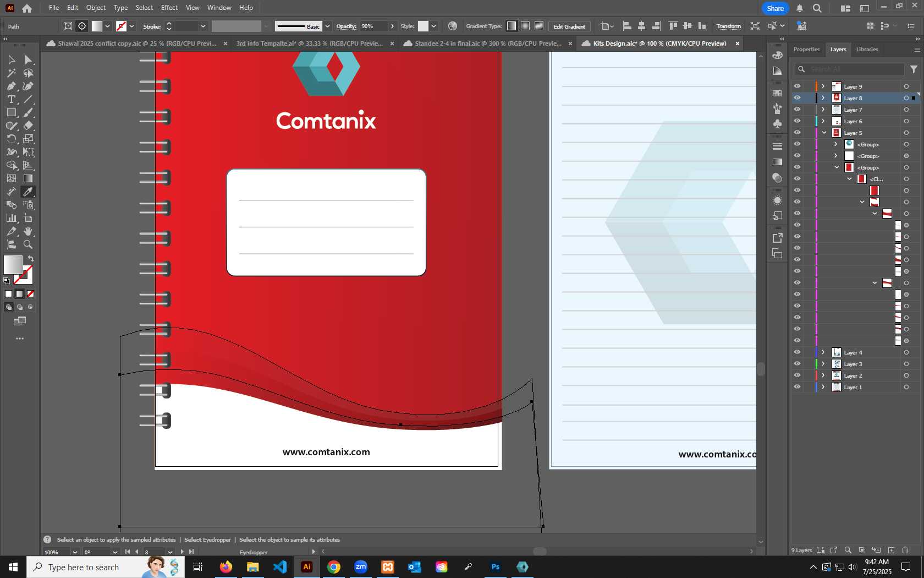The height and width of the screenshot is (578, 924).
Task: Click the Share button
Action: coord(775,8)
